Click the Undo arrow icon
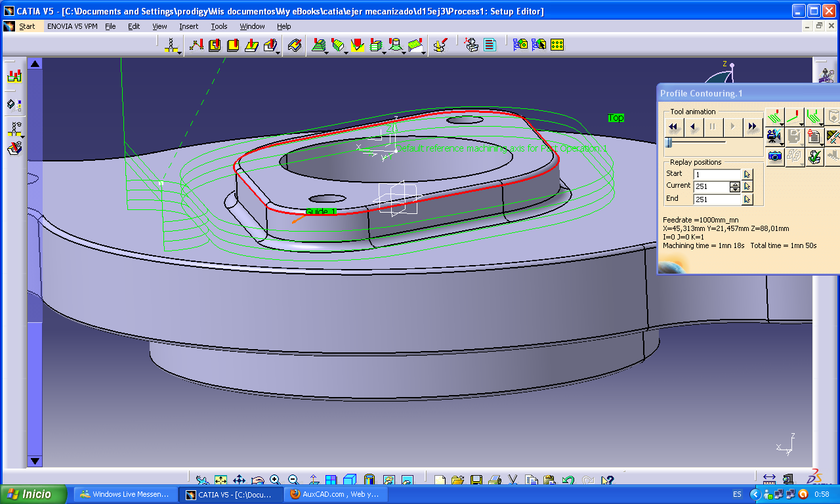Image resolution: width=840 pixels, height=504 pixels. [x=568, y=480]
